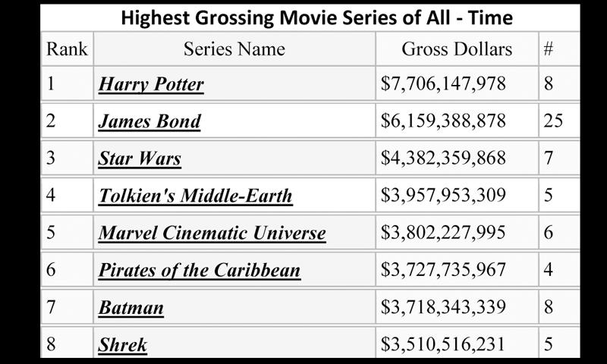The image size is (607, 364).
Task: Click the film count 25 cell
Action: 559,121
